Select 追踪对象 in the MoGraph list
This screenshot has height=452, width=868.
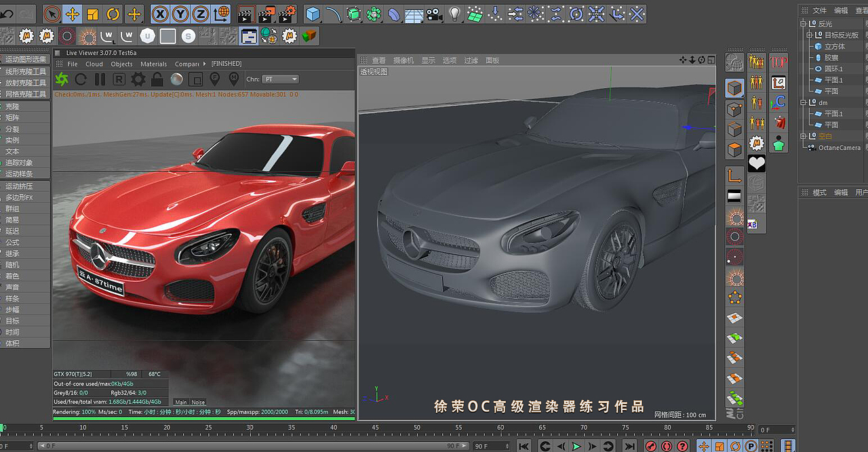pos(19,163)
